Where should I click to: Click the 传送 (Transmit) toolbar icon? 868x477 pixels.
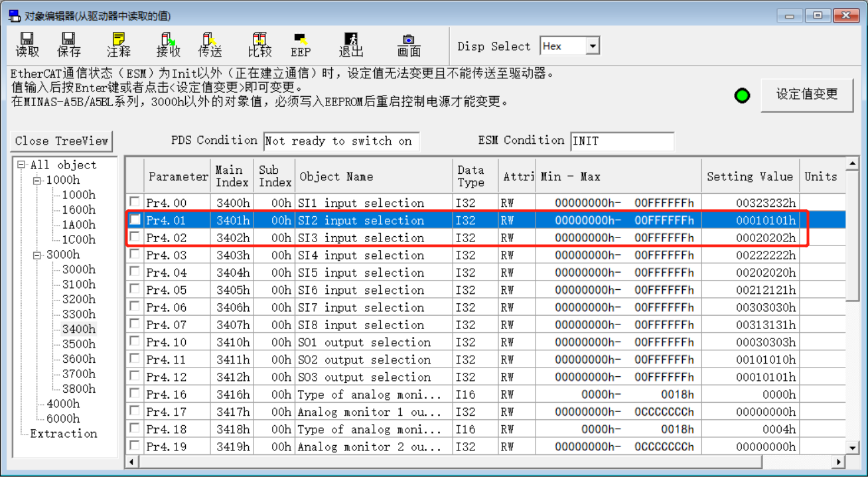[x=210, y=44]
